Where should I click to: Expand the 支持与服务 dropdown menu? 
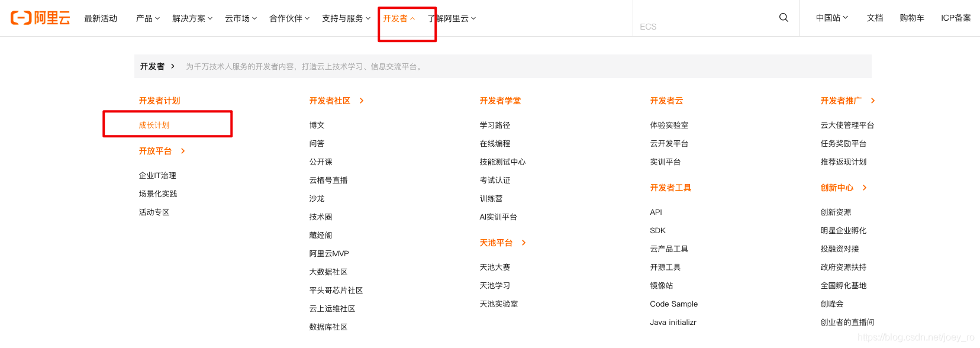coord(346,18)
